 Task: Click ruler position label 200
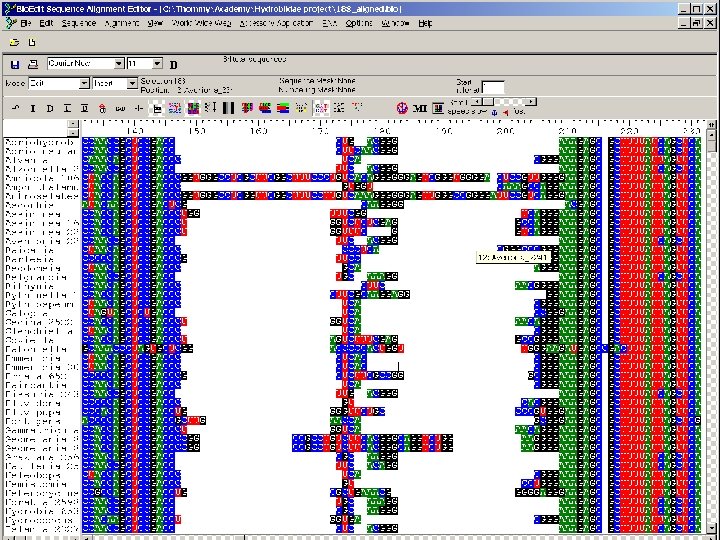click(x=506, y=131)
